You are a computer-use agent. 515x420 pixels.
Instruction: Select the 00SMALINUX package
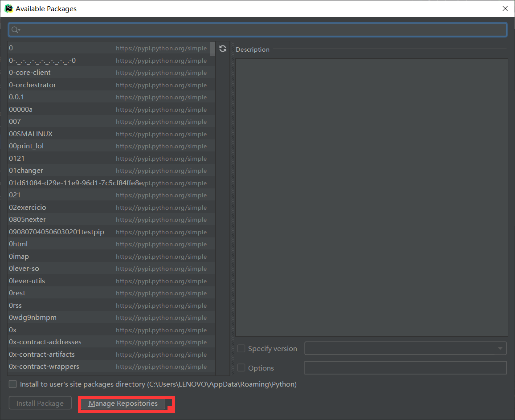[111, 134]
